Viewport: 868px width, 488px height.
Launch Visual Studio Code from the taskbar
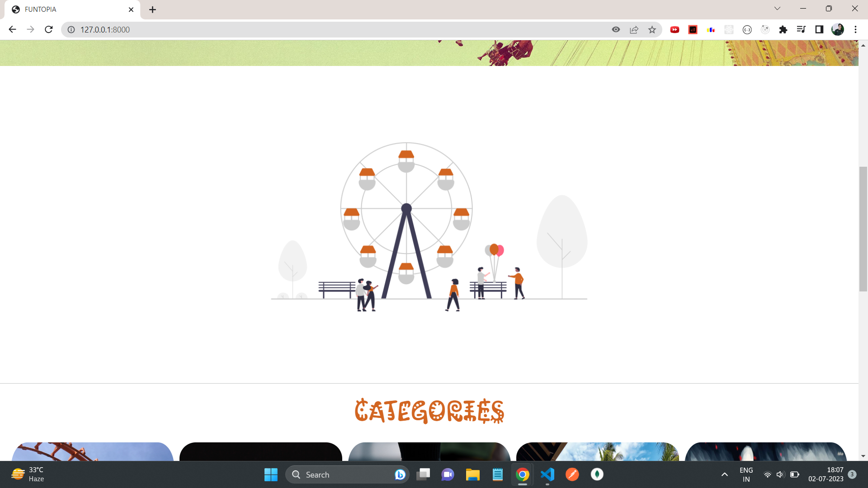[x=547, y=474]
